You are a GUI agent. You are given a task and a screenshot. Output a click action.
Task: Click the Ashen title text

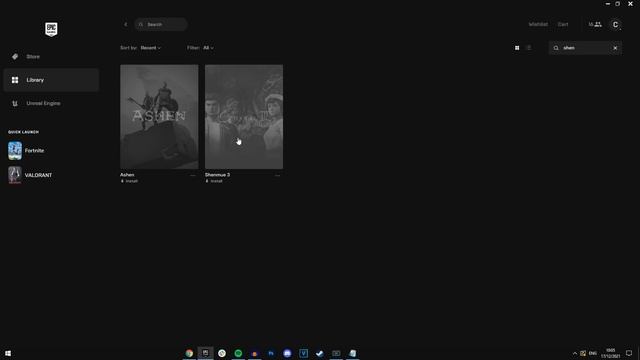(127, 175)
